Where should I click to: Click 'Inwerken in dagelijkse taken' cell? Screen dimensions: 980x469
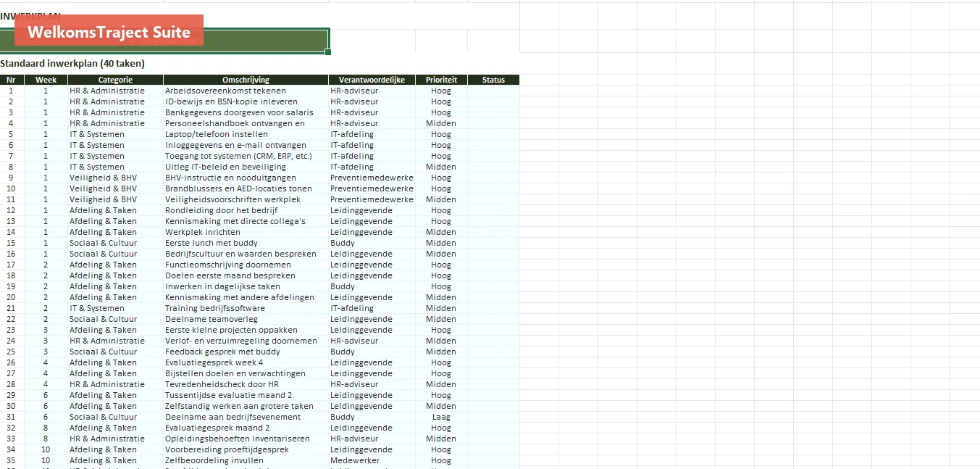pyautogui.click(x=246, y=286)
